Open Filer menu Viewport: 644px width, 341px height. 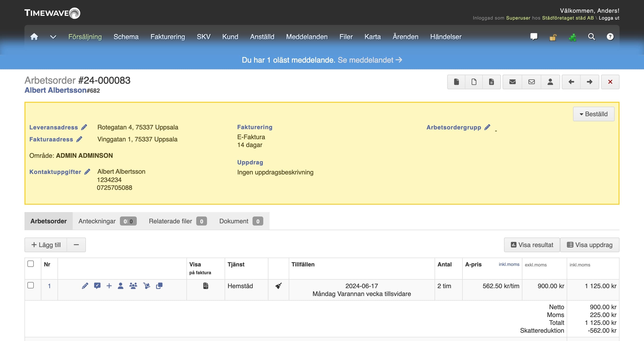[346, 37]
